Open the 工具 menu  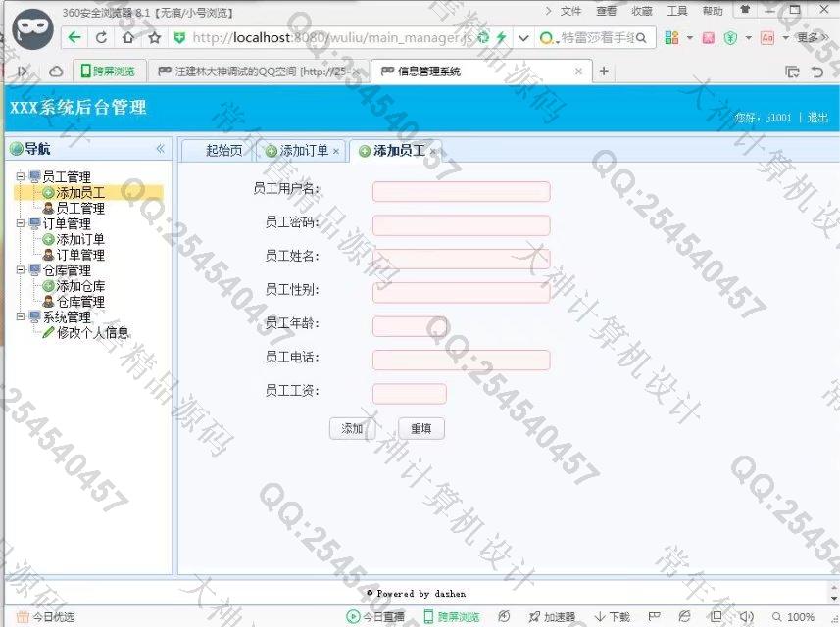[676, 11]
